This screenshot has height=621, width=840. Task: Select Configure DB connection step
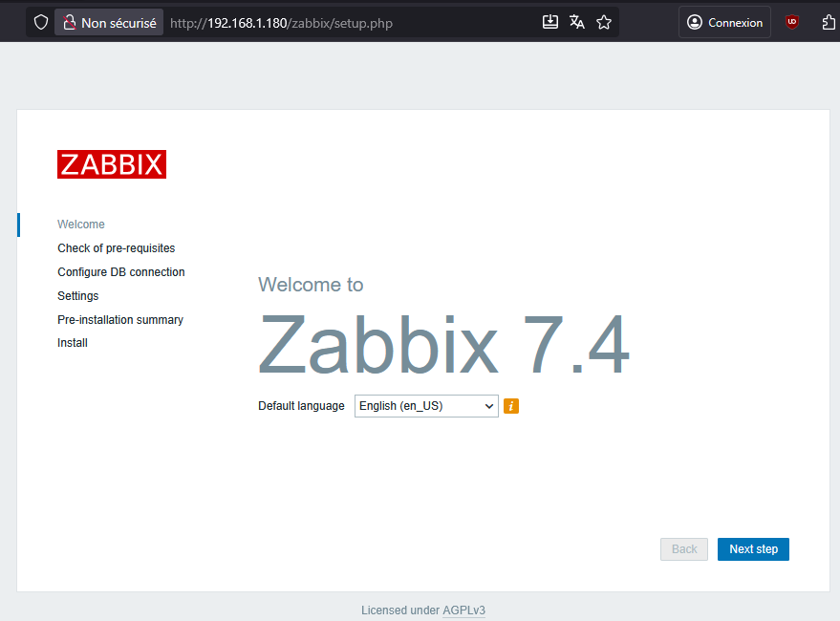[121, 272]
